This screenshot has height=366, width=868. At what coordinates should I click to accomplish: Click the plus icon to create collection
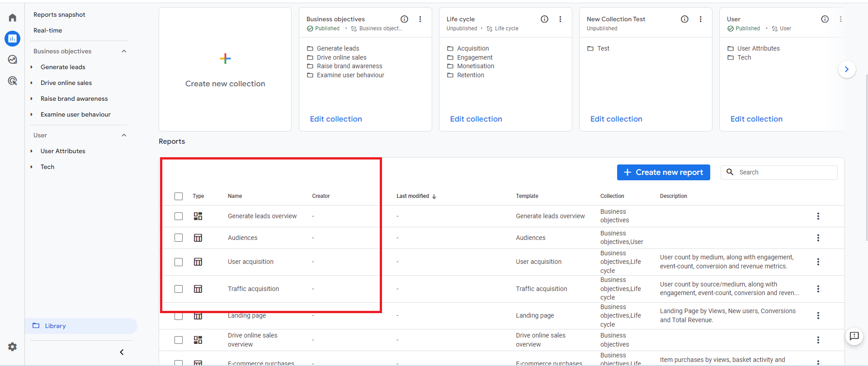point(225,58)
